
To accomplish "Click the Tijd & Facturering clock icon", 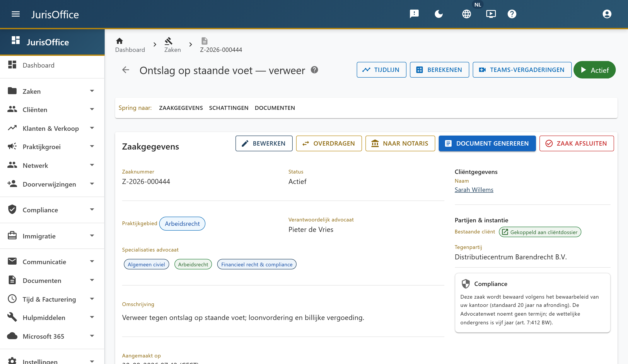I will (x=12, y=299).
